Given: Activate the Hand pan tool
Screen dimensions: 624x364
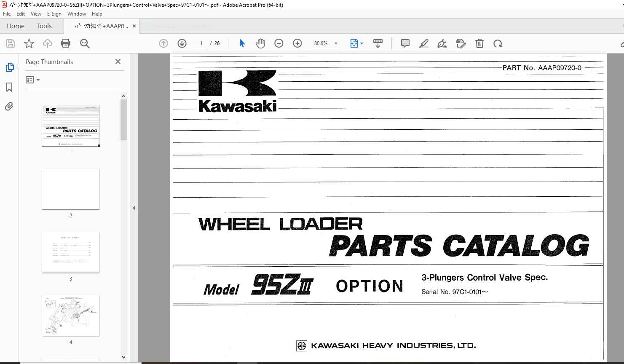Looking at the screenshot, I should (260, 43).
